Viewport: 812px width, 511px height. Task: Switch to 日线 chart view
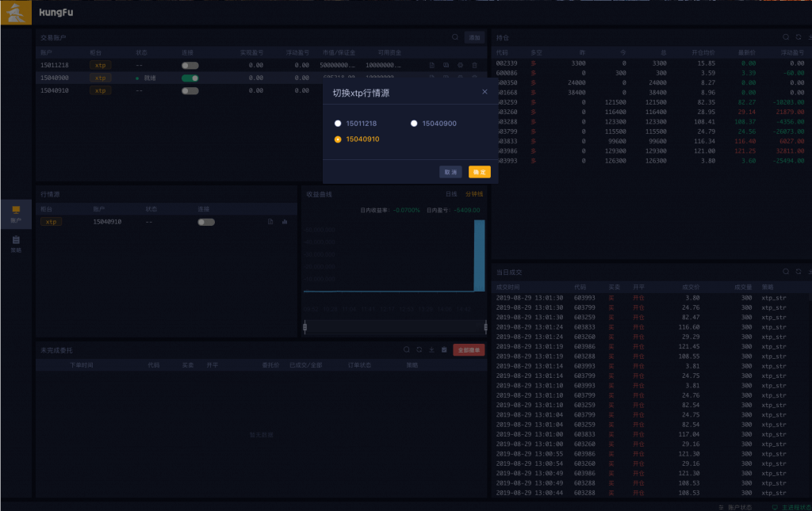pyautogui.click(x=451, y=194)
